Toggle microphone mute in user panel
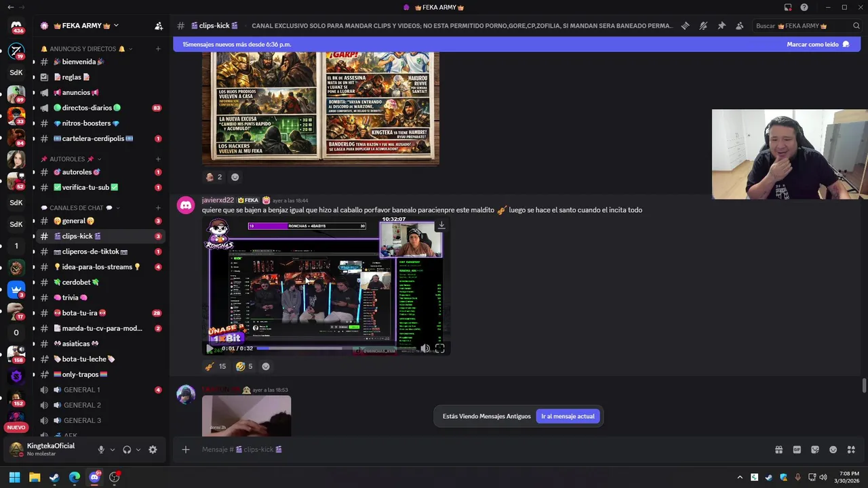868x488 pixels. click(x=101, y=449)
